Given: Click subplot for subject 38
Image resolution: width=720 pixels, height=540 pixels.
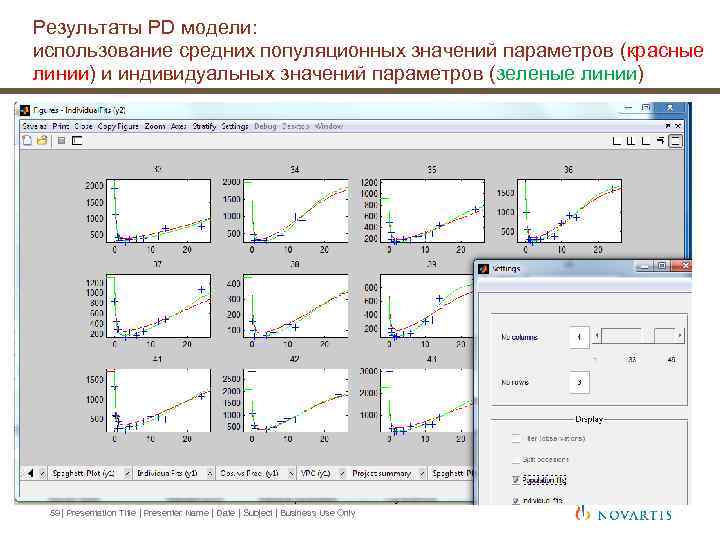Looking at the screenshot, I should point(295,306).
